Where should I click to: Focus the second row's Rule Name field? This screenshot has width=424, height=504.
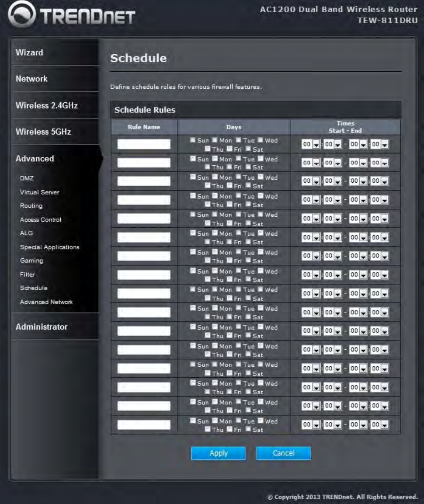(x=144, y=163)
